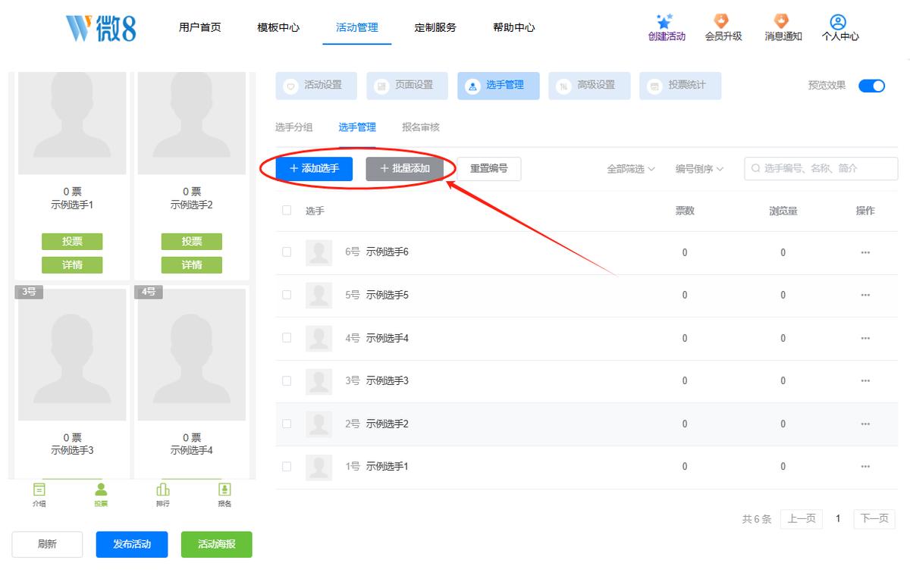Expand the 全部筛选 dropdown
This screenshot has width=910, height=588.
pos(631,169)
